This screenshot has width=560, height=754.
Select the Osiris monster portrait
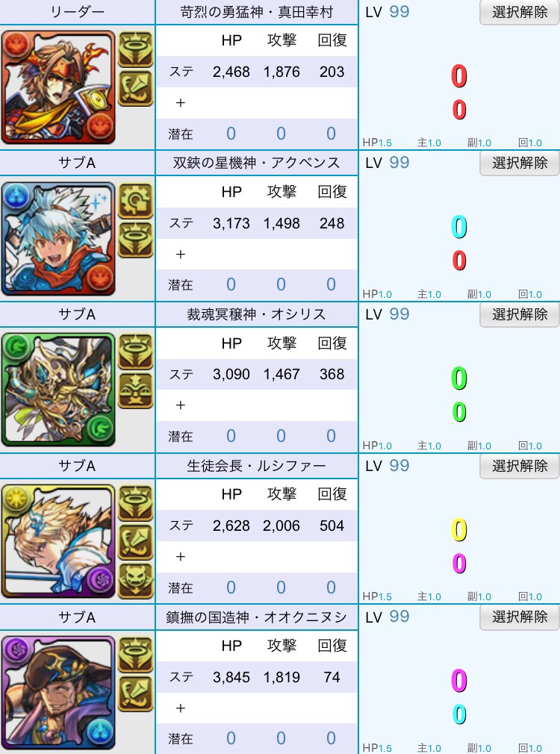coord(58,390)
